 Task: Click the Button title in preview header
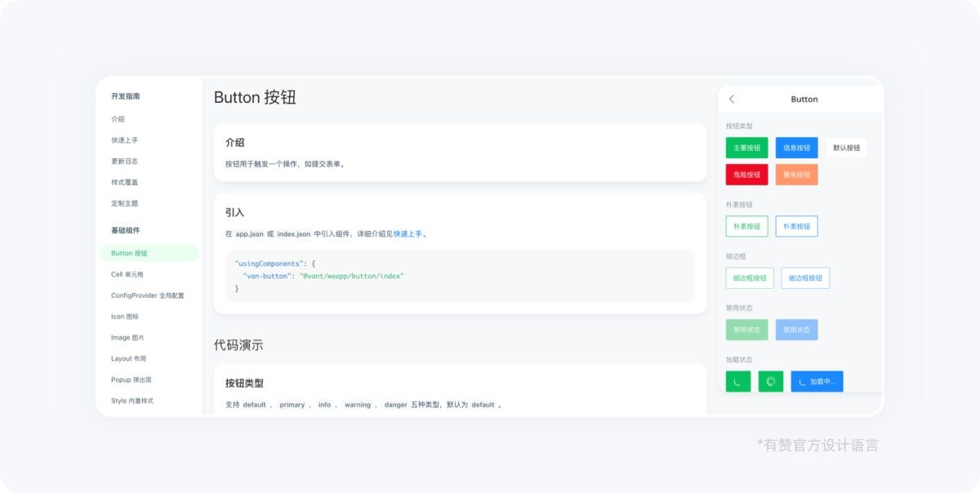[804, 99]
